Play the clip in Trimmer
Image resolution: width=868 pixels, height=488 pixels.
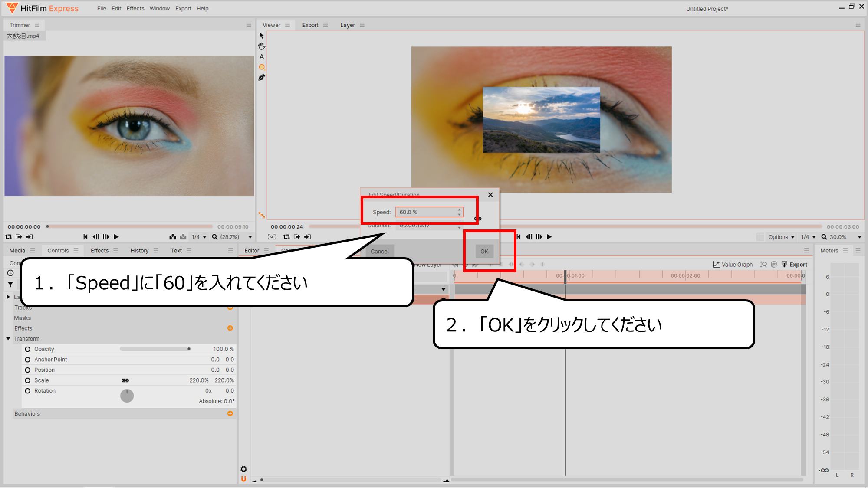pos(116,237)
